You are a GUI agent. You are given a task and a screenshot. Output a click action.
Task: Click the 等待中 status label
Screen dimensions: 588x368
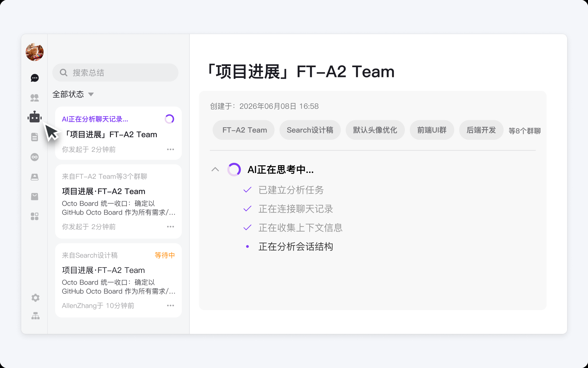pos(165,255)
